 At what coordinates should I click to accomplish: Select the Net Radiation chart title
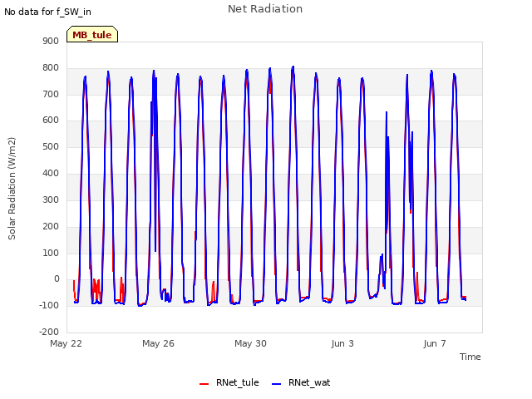(x=265, y=9)
